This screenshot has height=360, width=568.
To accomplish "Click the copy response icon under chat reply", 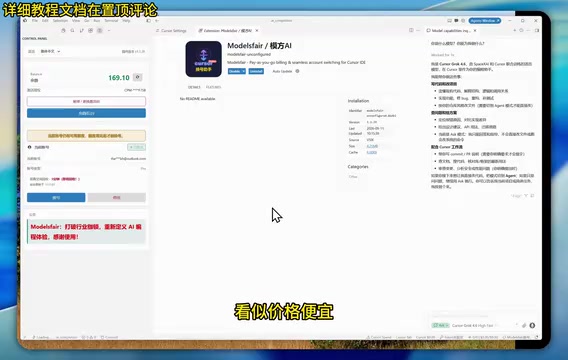I will coord(532,196).
